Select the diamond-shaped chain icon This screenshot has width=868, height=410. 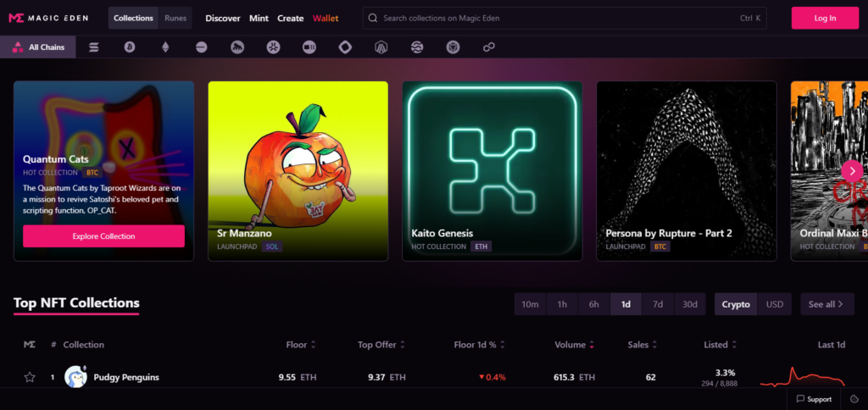point(345,47)
